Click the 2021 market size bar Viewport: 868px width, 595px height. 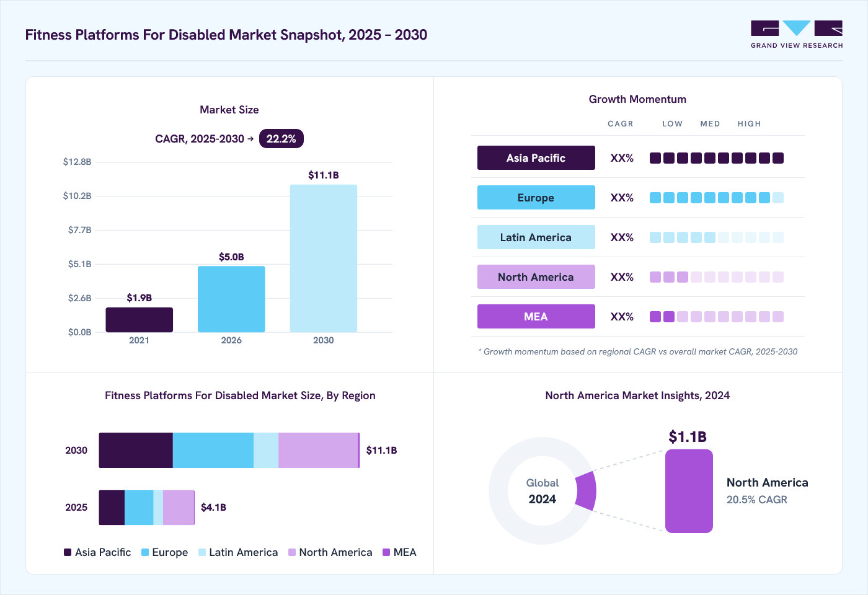[139, 320]
